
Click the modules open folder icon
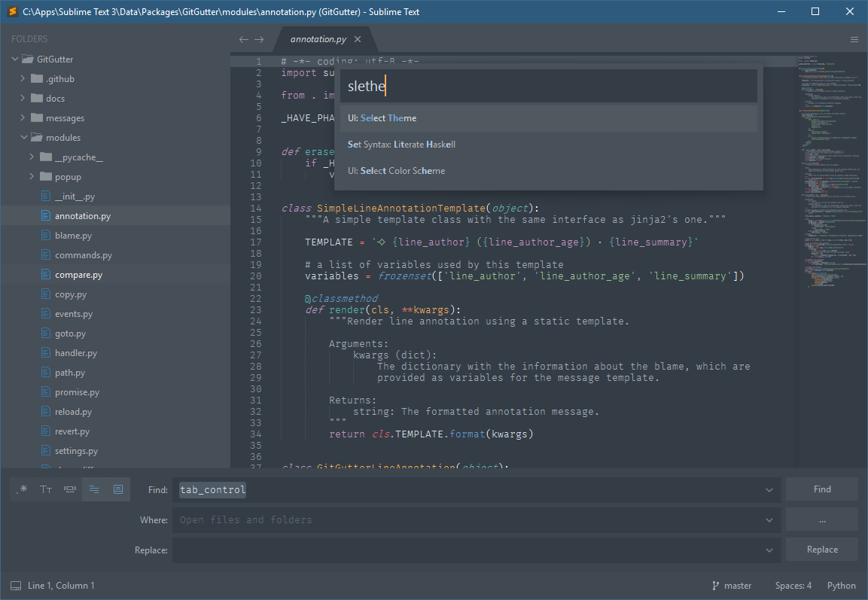point(37,137)
